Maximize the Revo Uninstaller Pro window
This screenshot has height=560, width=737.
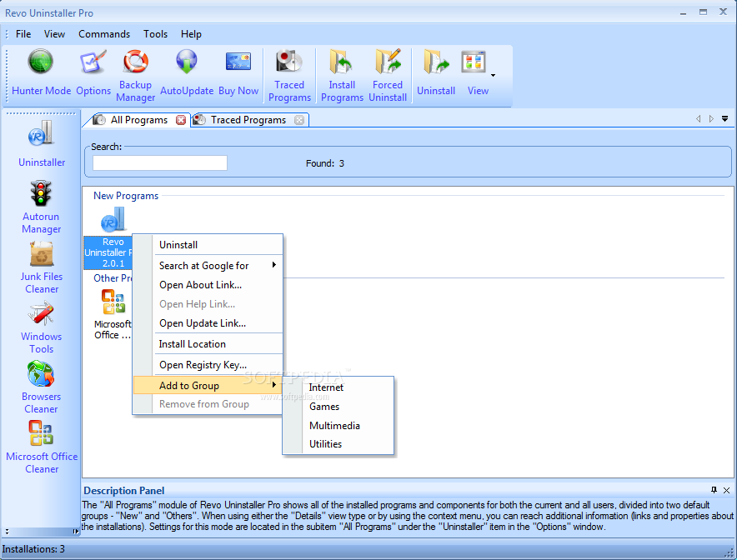point(703,12)
